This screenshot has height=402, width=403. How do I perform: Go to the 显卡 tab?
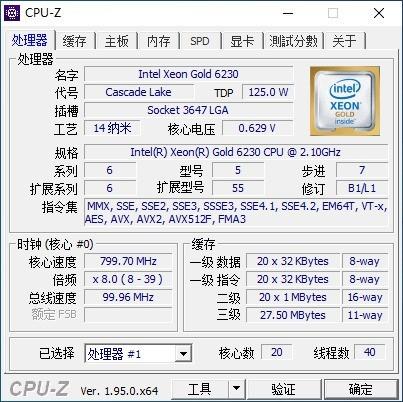[242, 41]
